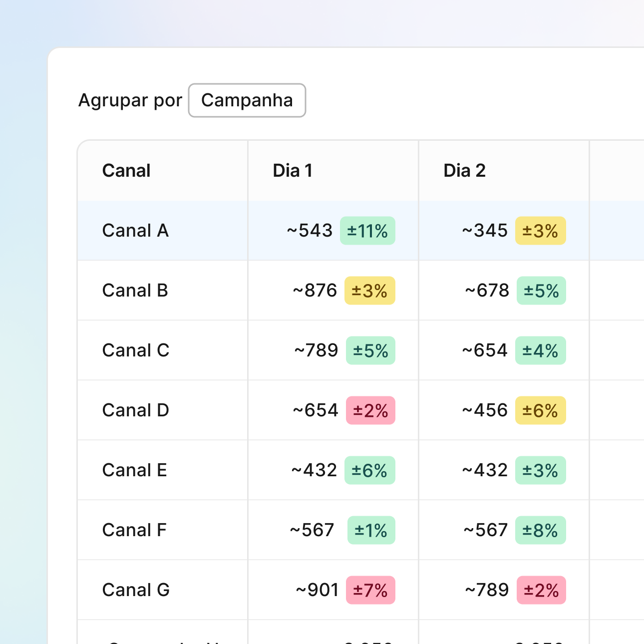
Task: Select the Canal A row label
Action: (135, 231)
